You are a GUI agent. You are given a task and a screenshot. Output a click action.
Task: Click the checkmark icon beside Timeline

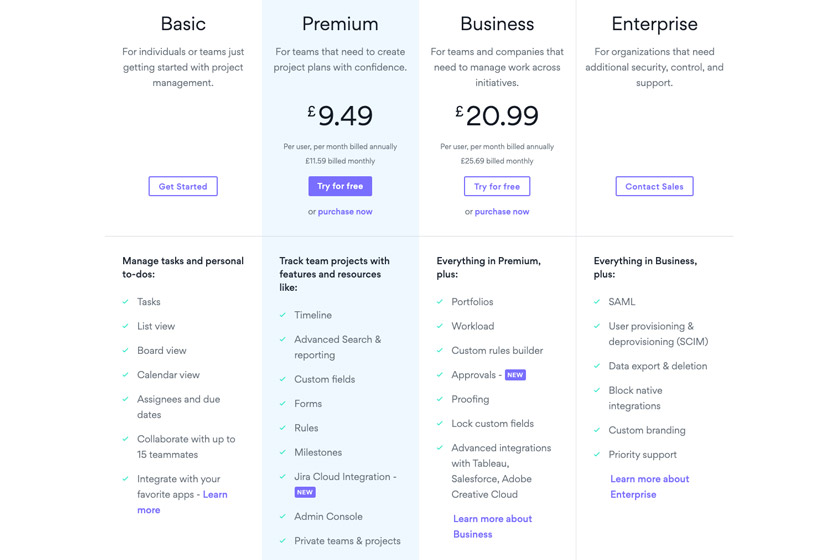point(283,315)
